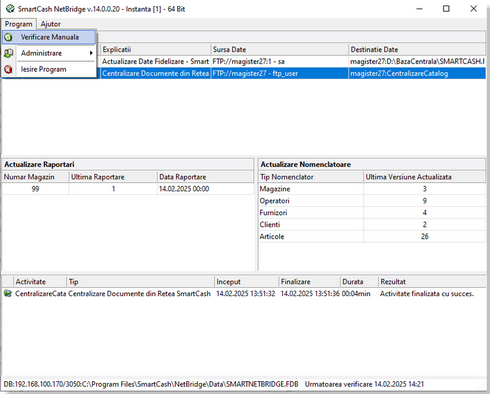Image resolution: width=490 pixels, height=394 pixels.
Task: Click the Tip column header in activity log
Action: [x=140, y=282]
